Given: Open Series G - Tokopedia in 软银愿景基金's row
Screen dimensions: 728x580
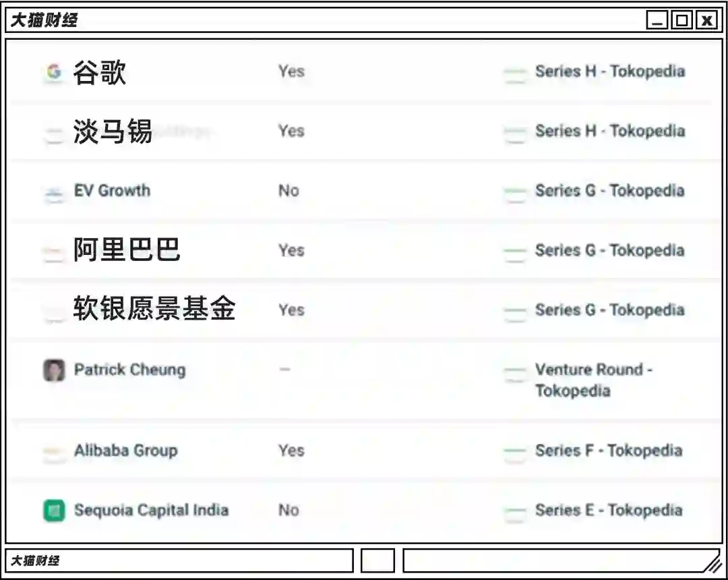Looking at the screenshot, I should (610, 310).
